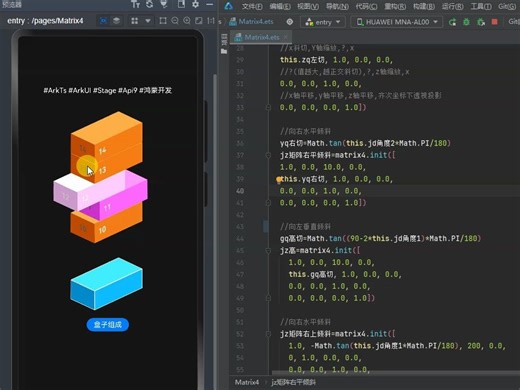Click the previewer dock/layout icon
Screen dimensions: 520x390
[x=181, y=4]
